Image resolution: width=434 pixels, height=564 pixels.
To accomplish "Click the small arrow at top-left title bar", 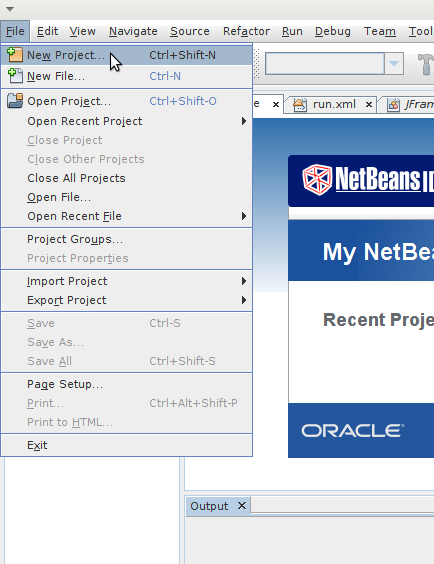I will [10, 9].
